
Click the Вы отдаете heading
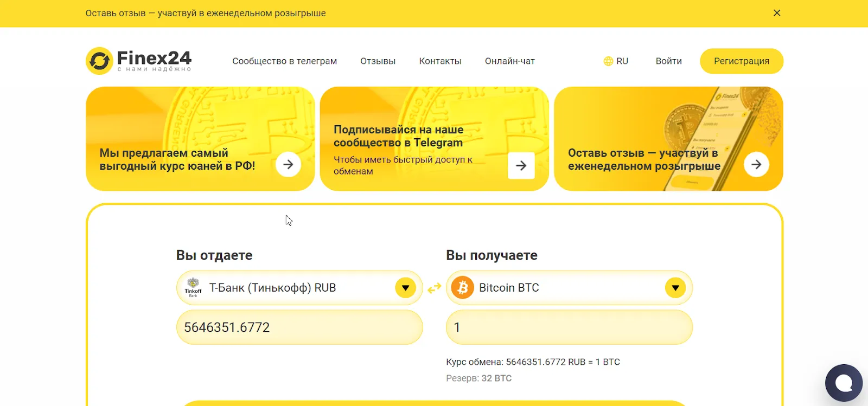click(x=214, y=255)
